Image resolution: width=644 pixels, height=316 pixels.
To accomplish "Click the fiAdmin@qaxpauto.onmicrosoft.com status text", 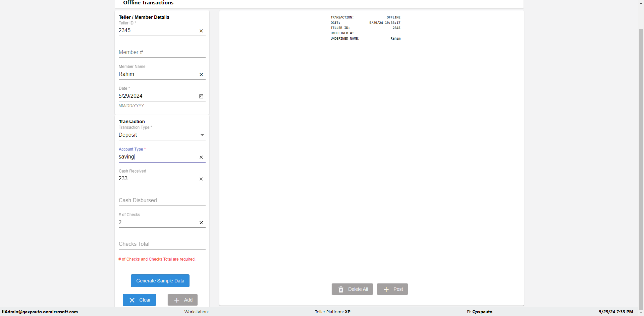I will (x=40, y=312).
